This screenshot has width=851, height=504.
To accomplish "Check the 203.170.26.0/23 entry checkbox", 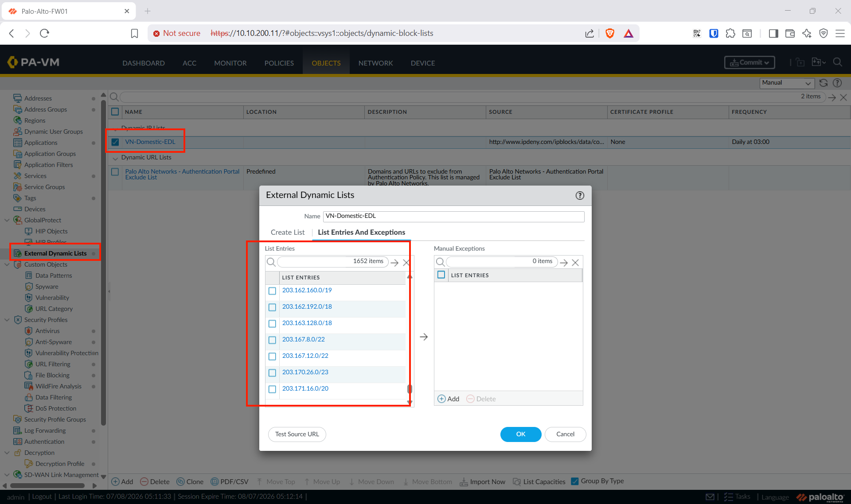I will [272, 373].
